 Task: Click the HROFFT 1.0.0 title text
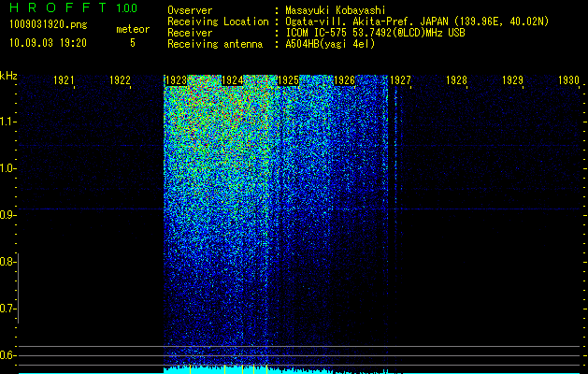(x=74, y=7)
